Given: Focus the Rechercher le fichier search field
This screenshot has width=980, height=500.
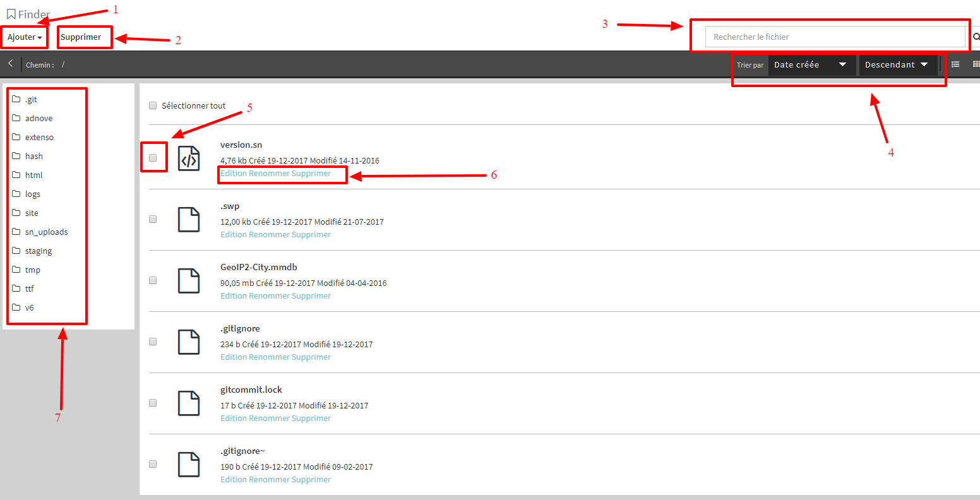Looking at the screenshot, I should pos(835,37).
